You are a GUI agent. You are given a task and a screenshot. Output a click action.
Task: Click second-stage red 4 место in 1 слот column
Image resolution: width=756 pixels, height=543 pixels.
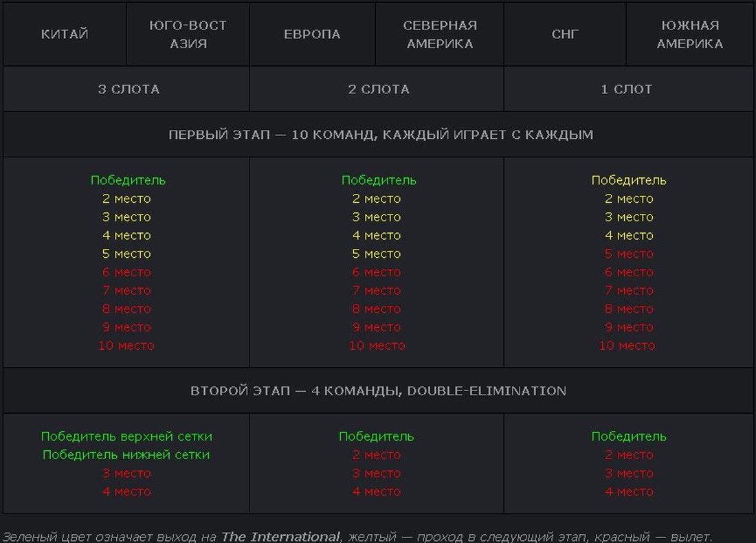coord(629,492)
